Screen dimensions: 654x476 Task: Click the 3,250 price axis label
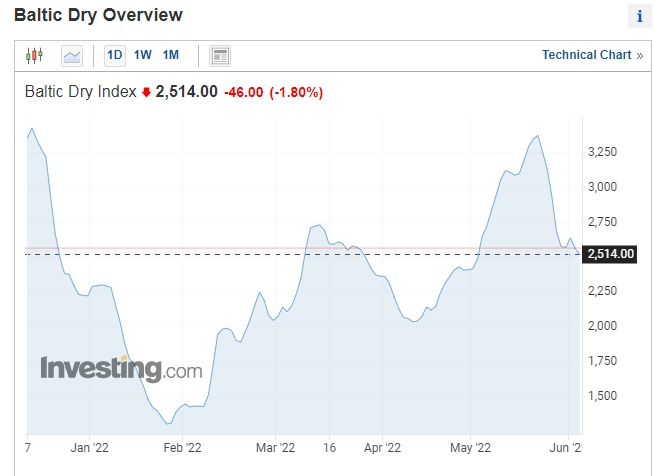[x=604, y=152]
